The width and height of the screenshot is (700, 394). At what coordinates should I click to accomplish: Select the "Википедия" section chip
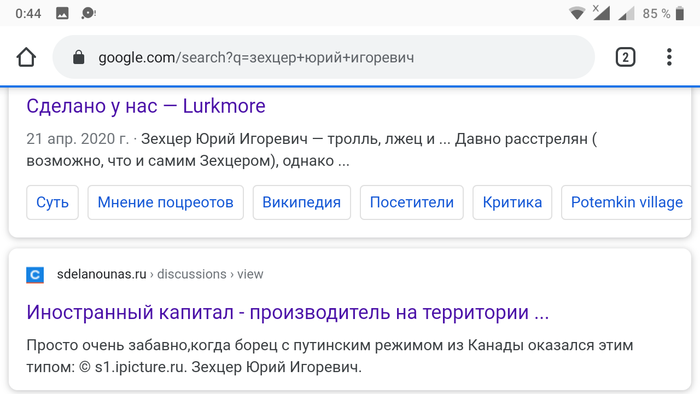(x=302, y=203)
